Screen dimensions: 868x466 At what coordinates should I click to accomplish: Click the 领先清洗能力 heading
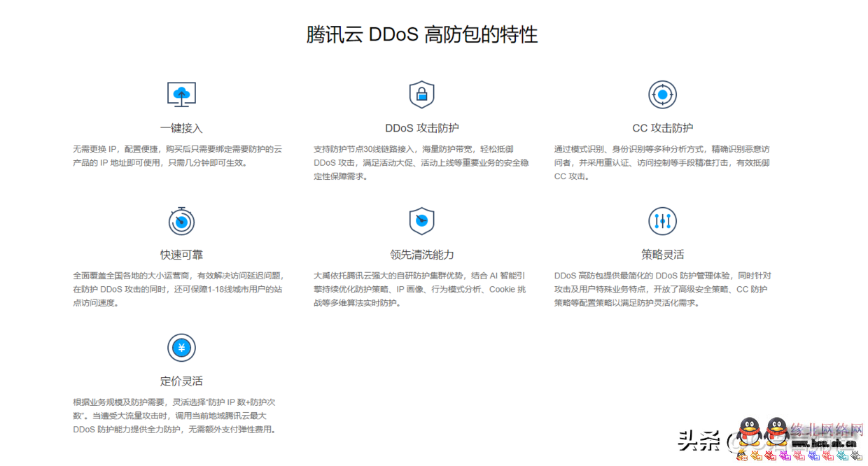click(422, 255)
